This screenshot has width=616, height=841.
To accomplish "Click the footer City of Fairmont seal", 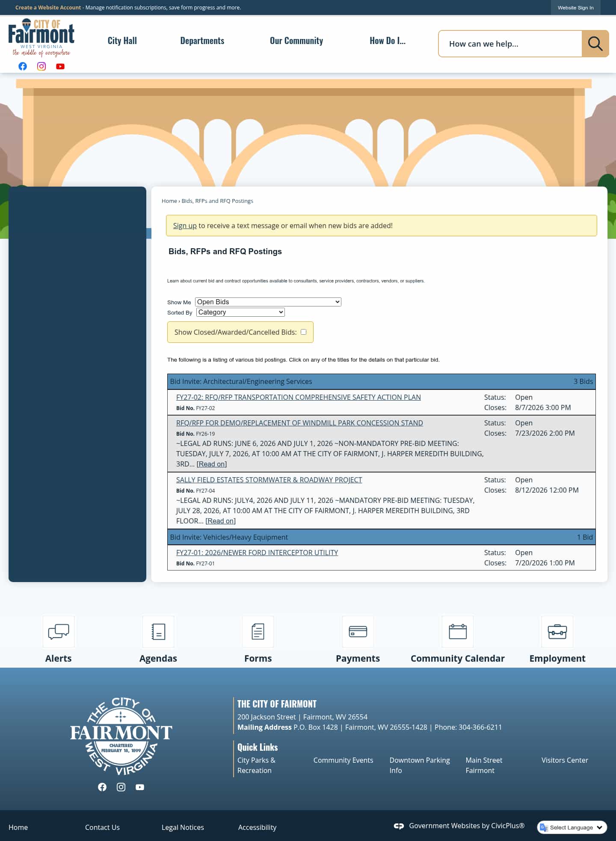I will pyautogui.click(x=121, y=736).
